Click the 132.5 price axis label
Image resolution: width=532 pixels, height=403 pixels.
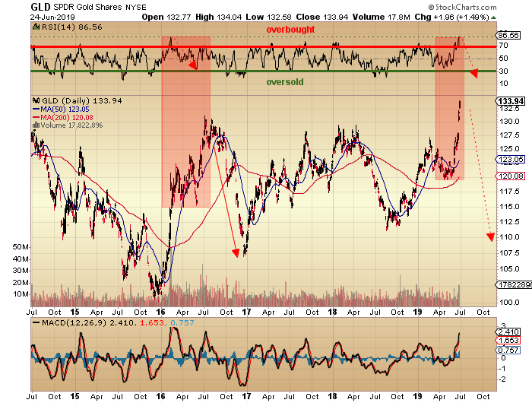509,109
